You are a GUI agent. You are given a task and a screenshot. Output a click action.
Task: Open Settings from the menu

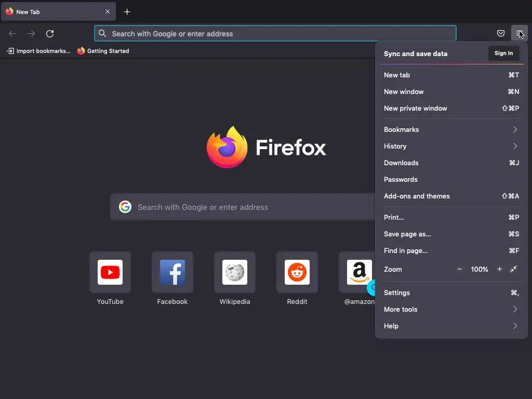(x=451, y=293)
